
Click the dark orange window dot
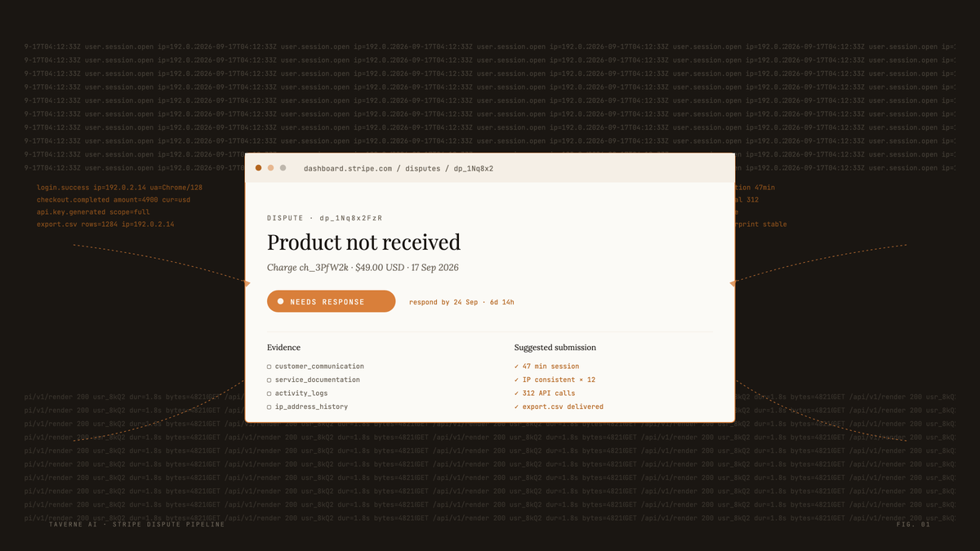point(259,168)
